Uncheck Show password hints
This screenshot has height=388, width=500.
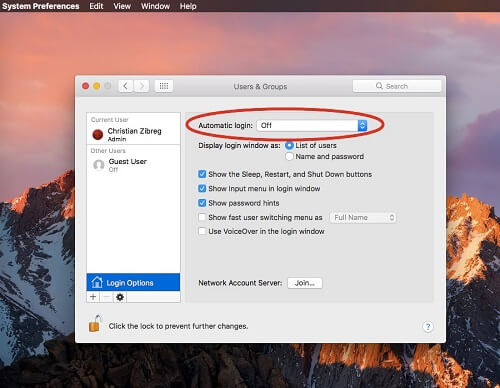(x=202, y=203)
